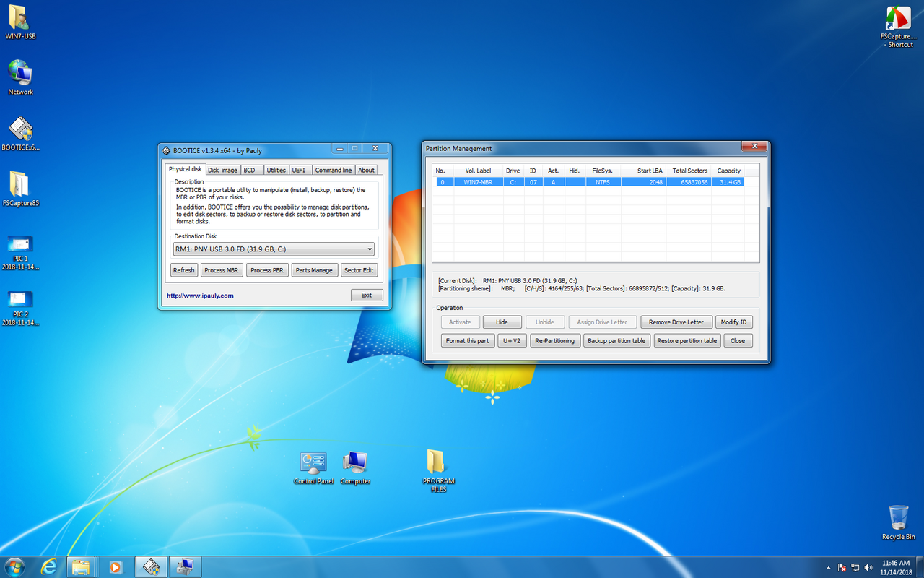Open the FSCapture85 folder icon
Viewport: 924px width, 578px height.
(20, 188)
